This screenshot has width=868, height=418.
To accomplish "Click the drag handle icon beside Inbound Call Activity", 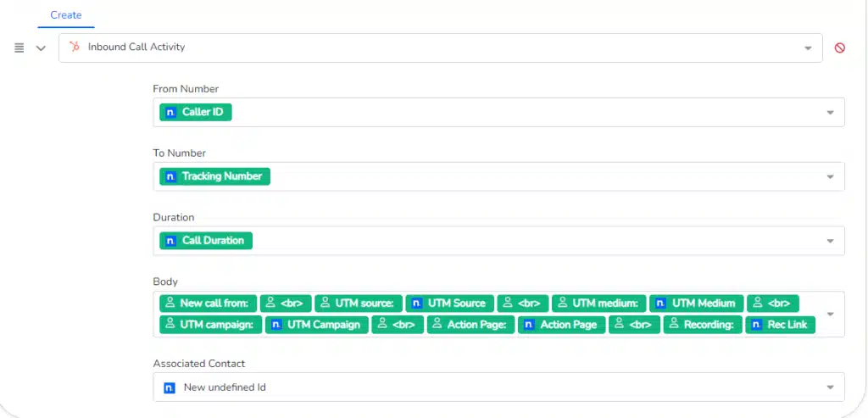I will pyautogui.click(x=19, y=48).
